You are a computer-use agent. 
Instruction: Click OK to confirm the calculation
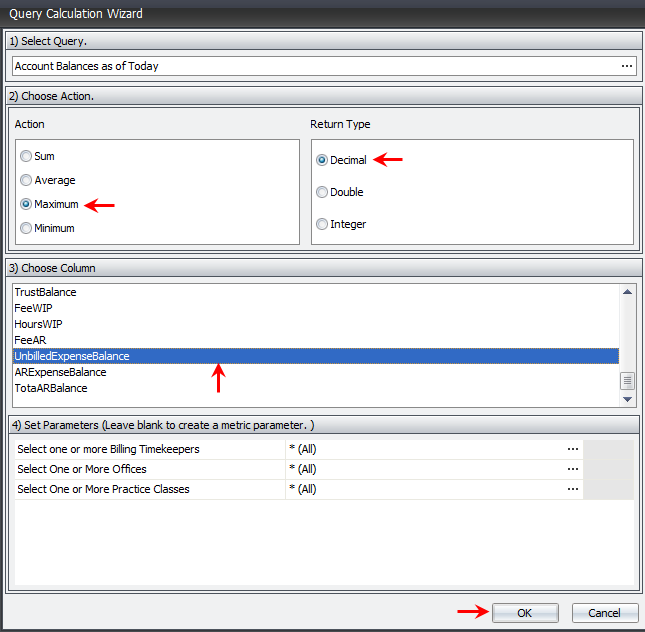pos(525,613)
